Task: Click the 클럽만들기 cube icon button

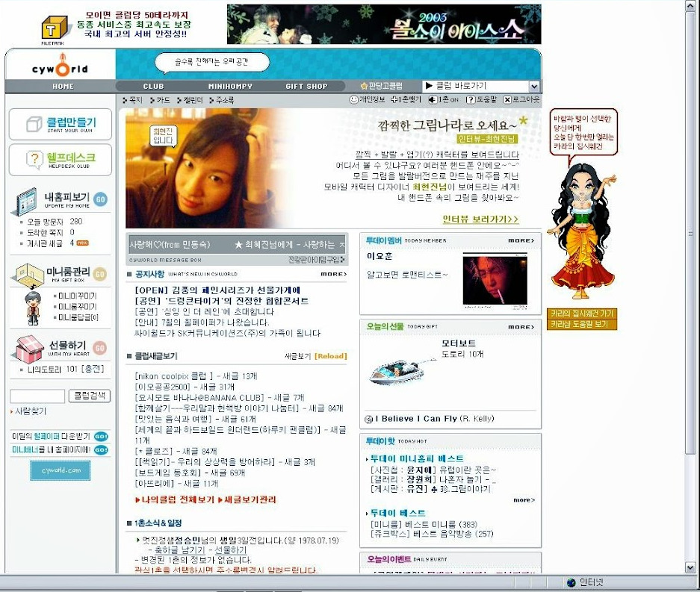Action: pos(61,124)
